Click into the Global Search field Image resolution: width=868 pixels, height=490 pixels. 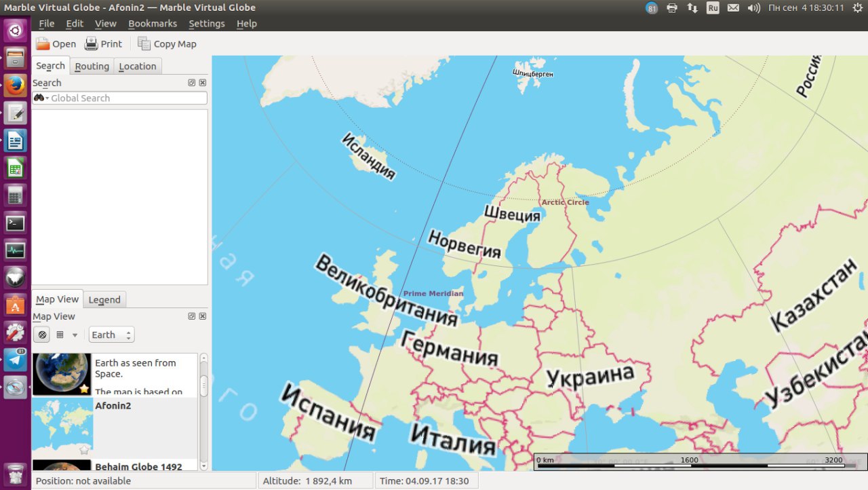click(119, 98)
